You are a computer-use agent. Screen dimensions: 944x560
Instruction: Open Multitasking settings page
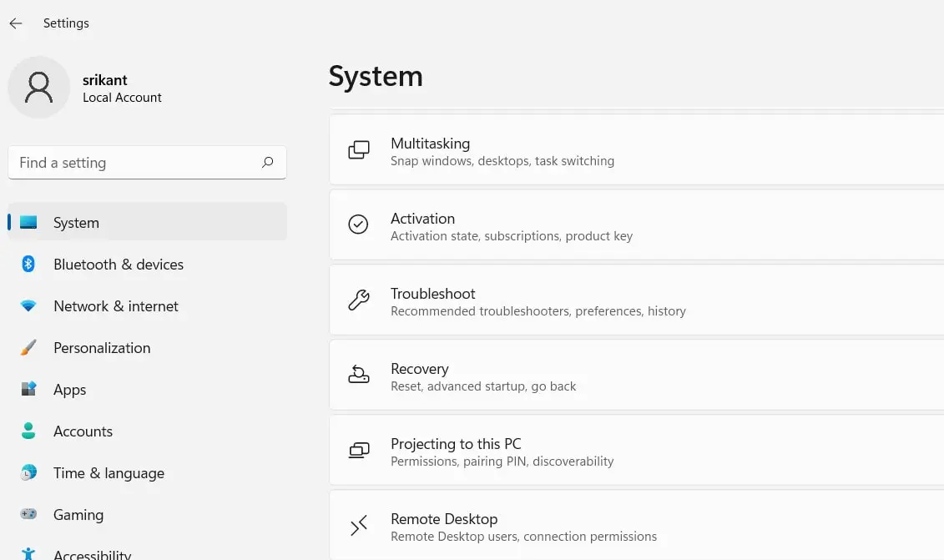[430, 144]
